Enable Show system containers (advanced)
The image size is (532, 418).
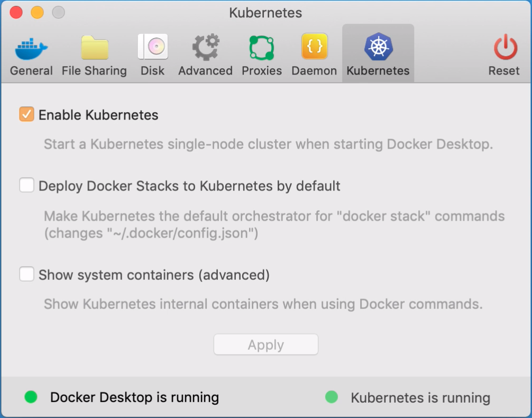(x=26, y=274)
